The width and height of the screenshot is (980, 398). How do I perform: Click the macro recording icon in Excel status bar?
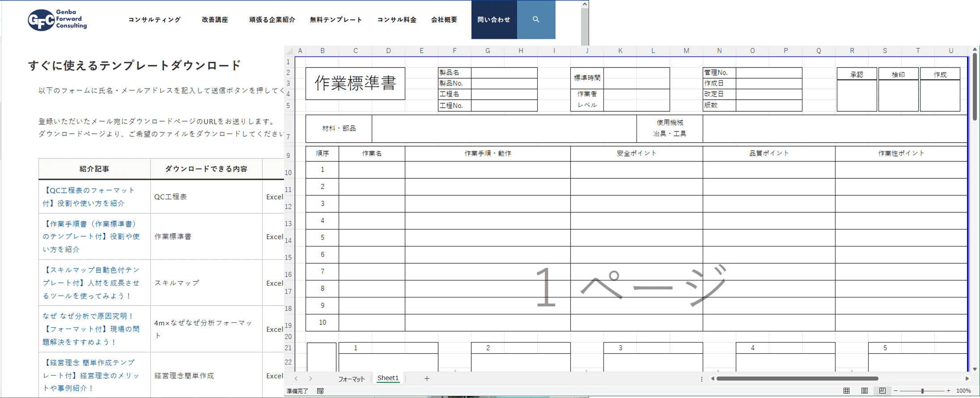[320, 391]
